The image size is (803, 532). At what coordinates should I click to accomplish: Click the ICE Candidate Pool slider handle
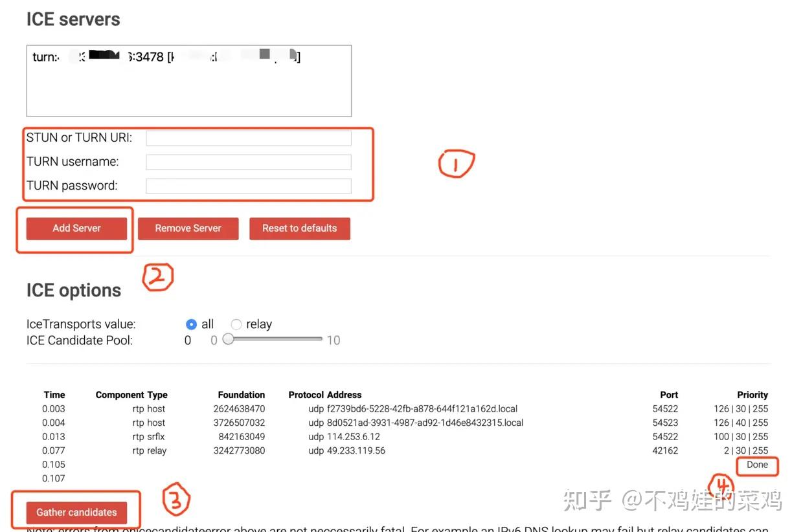[x=228, y=339]
